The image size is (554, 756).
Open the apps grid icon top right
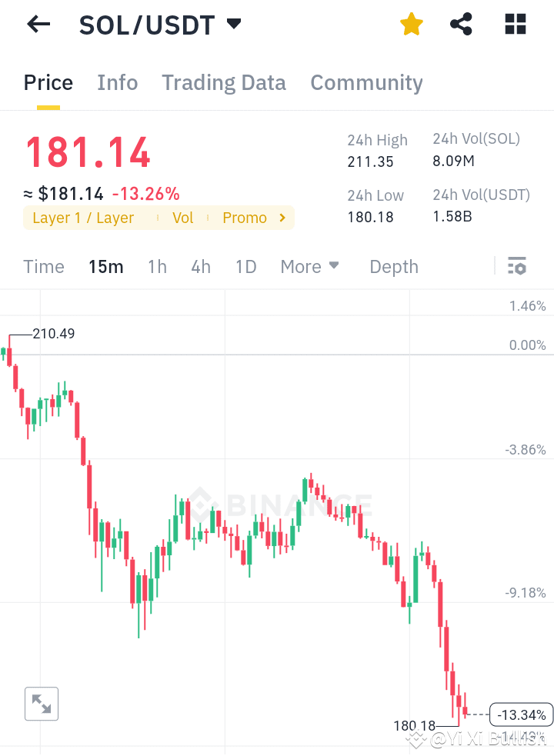514,24
